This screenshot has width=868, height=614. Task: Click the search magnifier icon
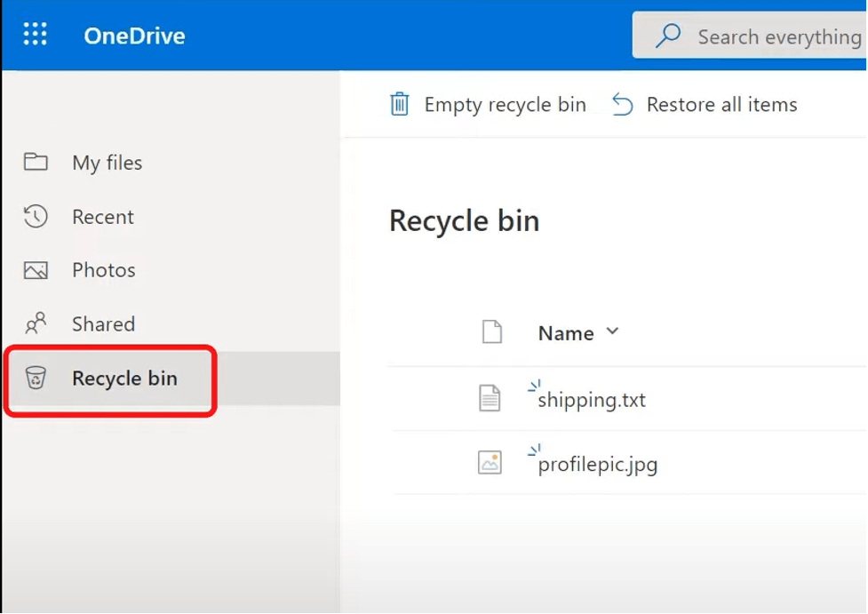pos(667,36)
